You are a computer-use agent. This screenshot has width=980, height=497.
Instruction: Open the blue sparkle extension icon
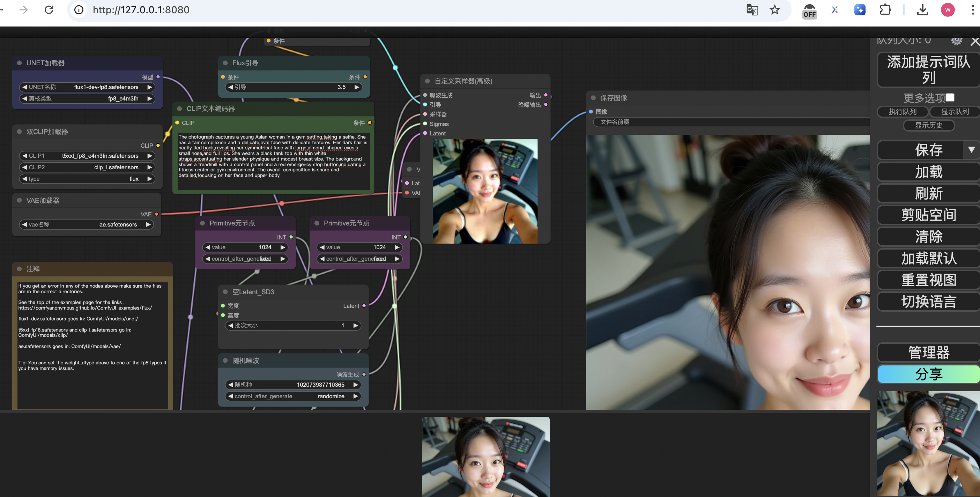pyautogui.click(x=860, y=9)
